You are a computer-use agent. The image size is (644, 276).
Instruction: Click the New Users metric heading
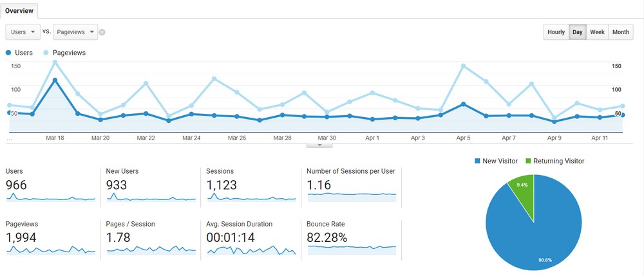pos(122,171)
